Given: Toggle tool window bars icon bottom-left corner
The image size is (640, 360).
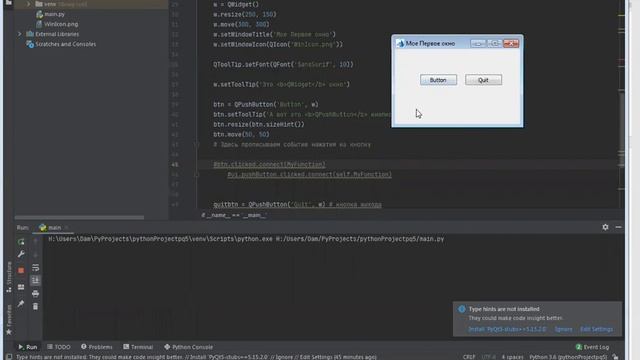Looking at the screenshot, I should (x=9, y=357).
